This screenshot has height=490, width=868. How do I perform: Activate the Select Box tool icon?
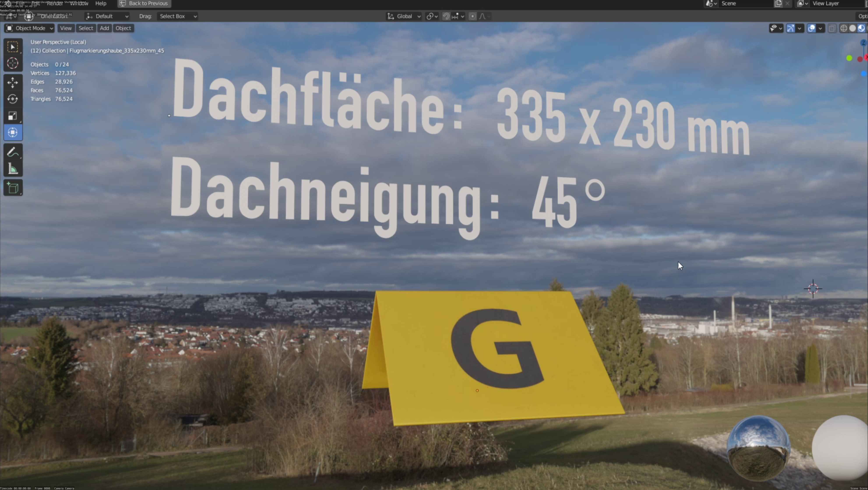point(13,47)
